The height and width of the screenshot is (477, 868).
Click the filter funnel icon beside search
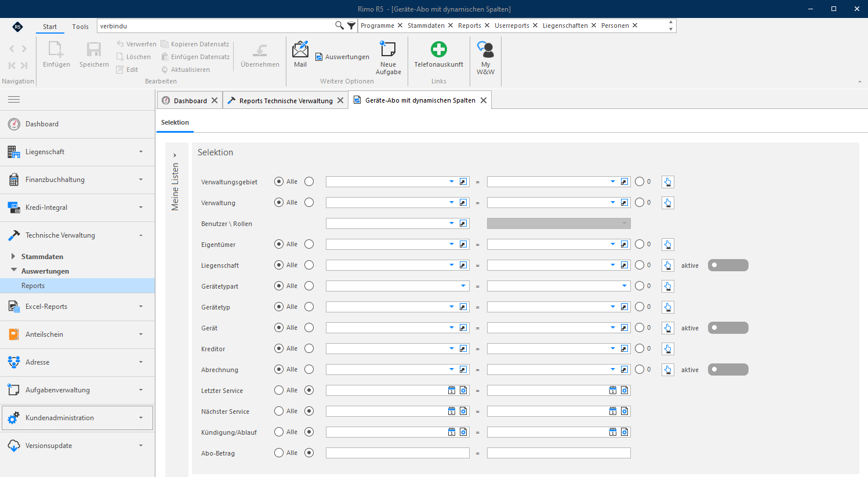[351, 26]
